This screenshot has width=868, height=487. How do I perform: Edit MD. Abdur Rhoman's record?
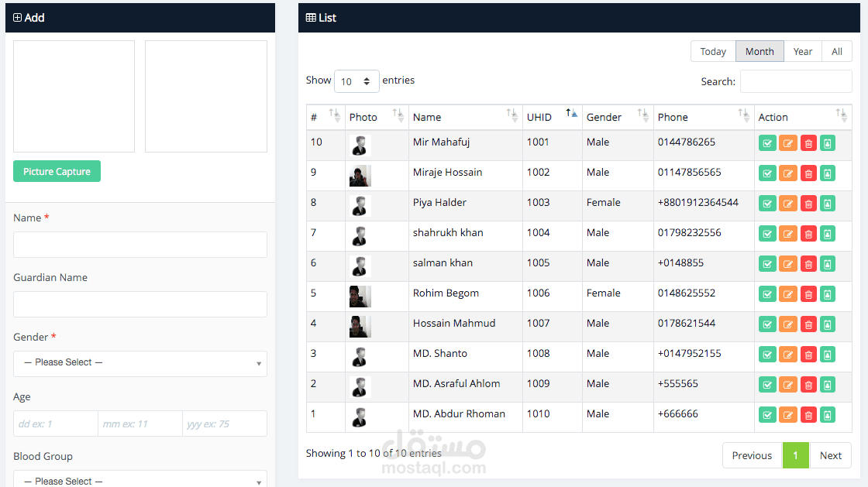[x=787, y=415]
